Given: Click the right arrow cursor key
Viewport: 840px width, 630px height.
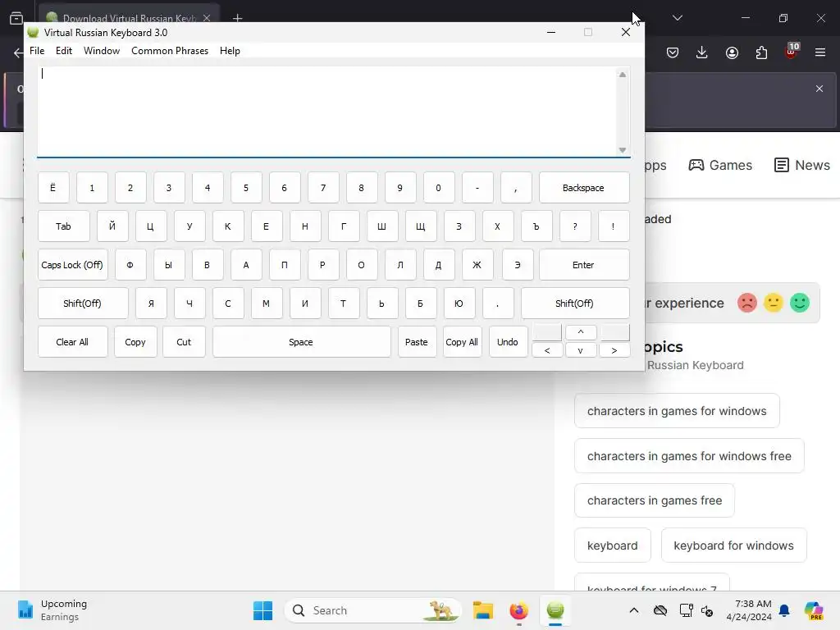Looking at the screenshot, I should [x=614, y=350].
